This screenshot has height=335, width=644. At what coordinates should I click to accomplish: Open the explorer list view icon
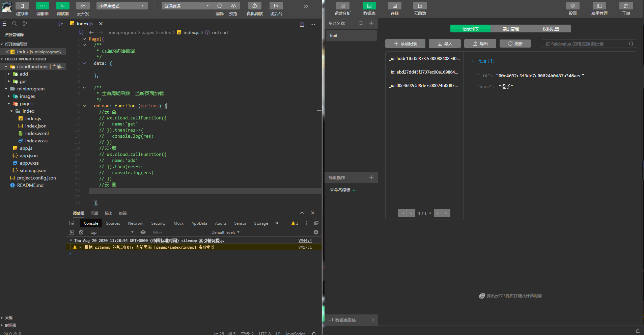pos(4,24)
